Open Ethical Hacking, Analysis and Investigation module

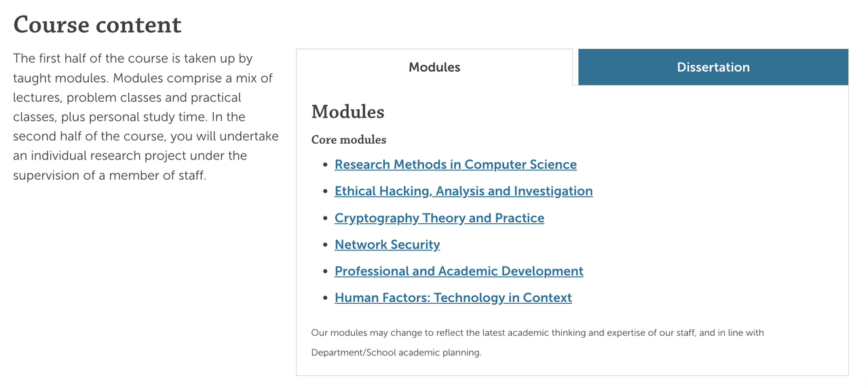pos(464,191)
